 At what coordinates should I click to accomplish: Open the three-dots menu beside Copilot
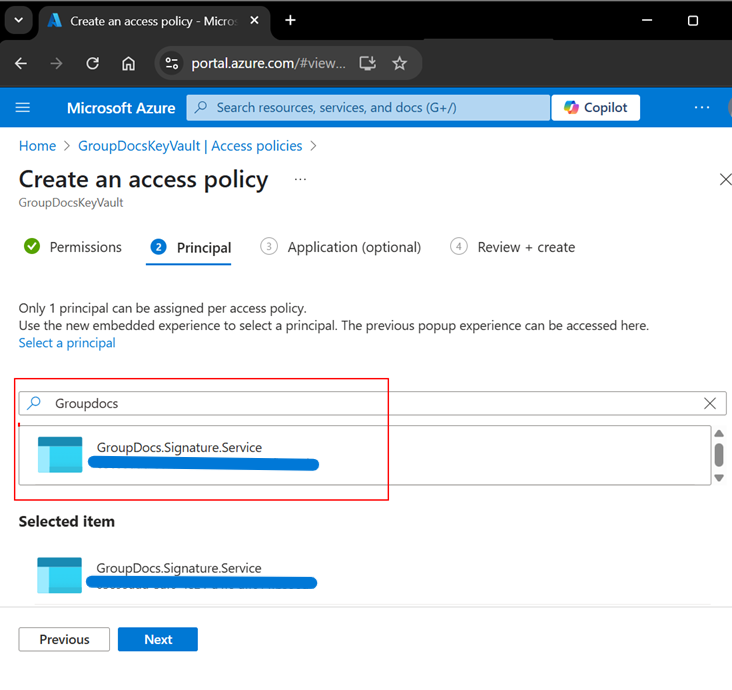(x=701, y=108)
